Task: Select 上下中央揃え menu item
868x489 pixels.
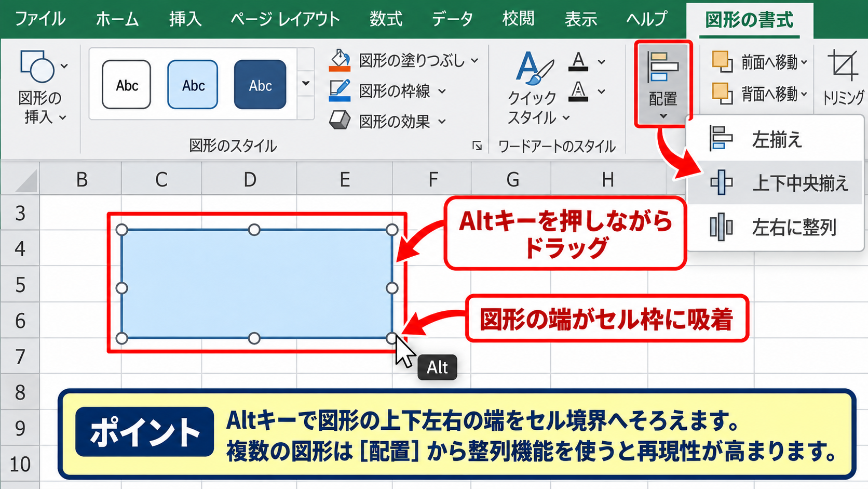Action: click(x=774, y=183)
